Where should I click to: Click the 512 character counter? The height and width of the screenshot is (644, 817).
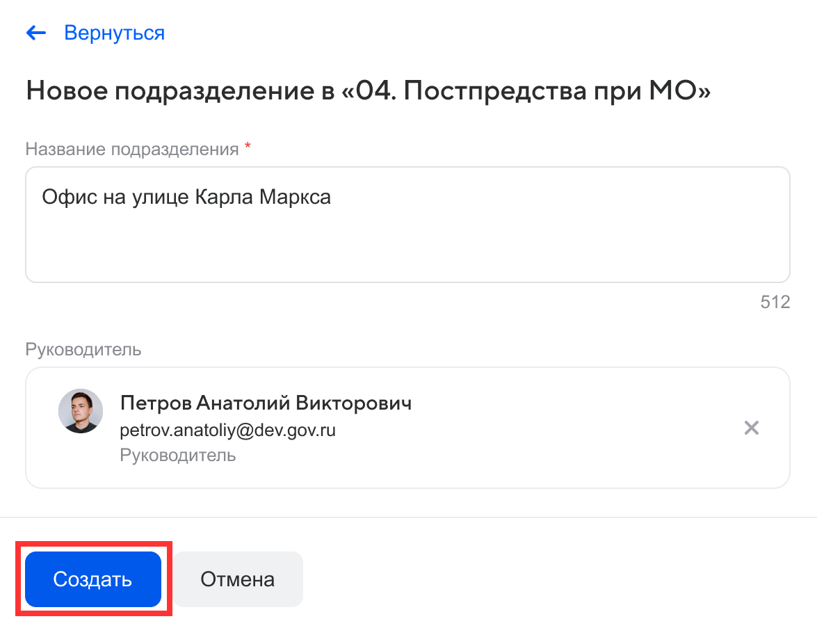coord(775,303)
